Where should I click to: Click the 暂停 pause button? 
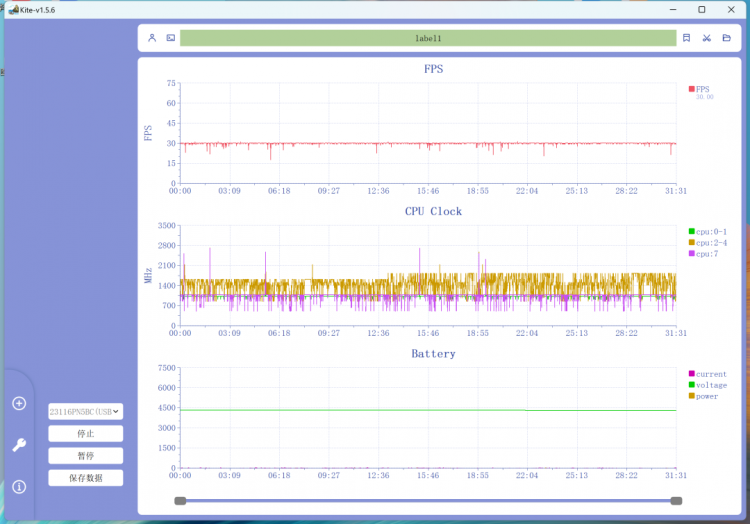click(x=86, y=456)
